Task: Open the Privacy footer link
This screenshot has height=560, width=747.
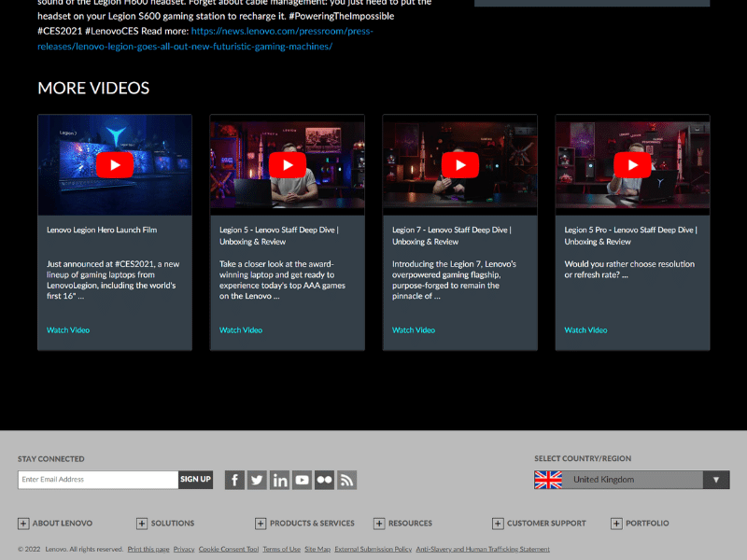Action: pyautogui.click(x=184, y=549)
